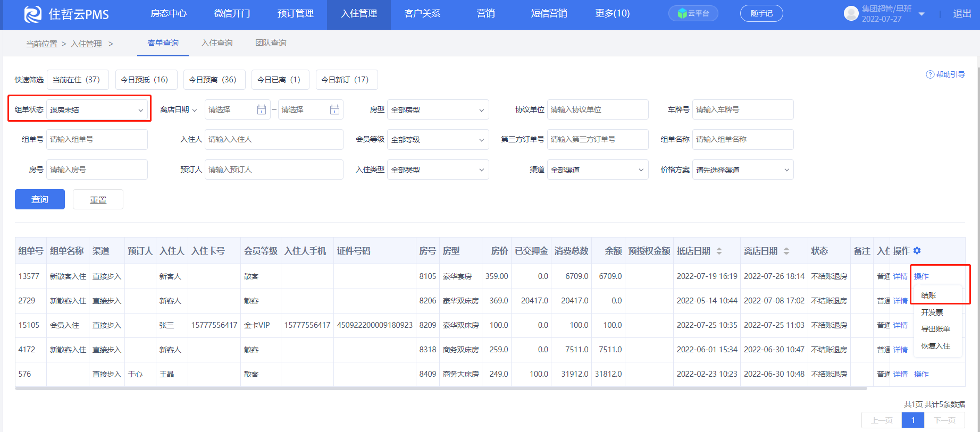This screenshot has height=432, width=980.
Task: Click the 第三方订单号 input field
Action: pyautogui.click(x=598, y=139)
